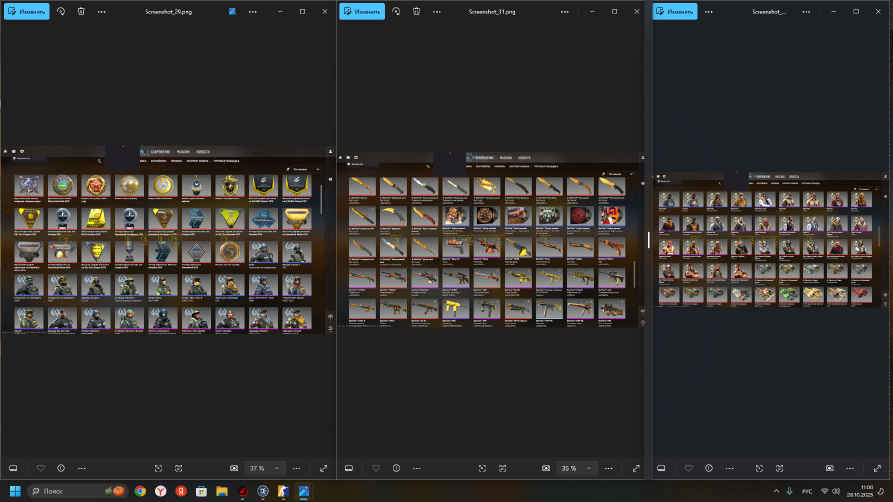The height and width of the screenshot is (502, 893).
Task: Delete image in Screenshot_31.png window
Action: click(416, 11)
